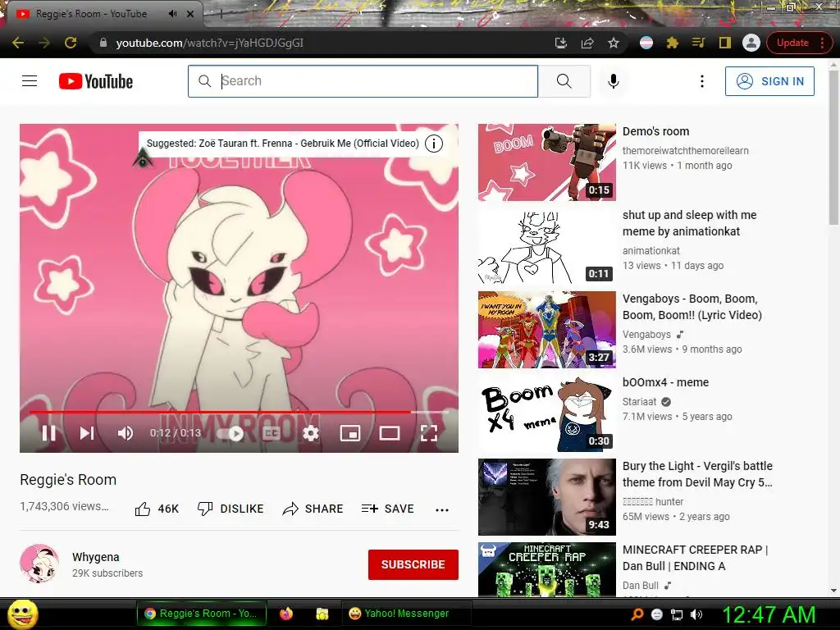Image resolution: width=840 pixels, height=630 pixels.
Task: Open the extensions puzzle icon
Action: (x=673, y=43)
